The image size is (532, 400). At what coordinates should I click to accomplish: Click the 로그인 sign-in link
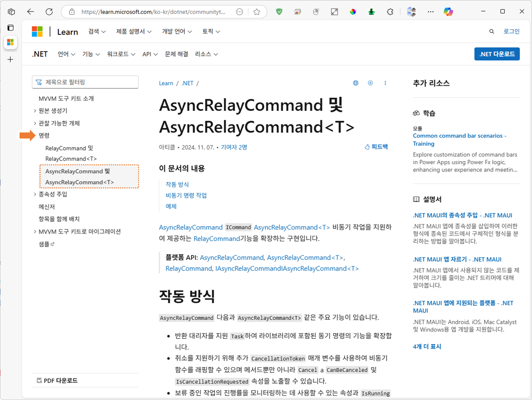[x=511, y=31]
